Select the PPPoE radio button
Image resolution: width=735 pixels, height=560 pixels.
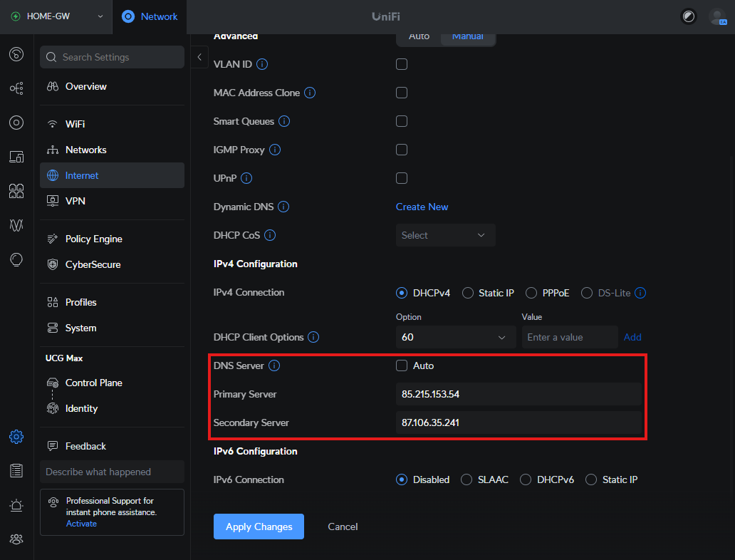(531, 293)
